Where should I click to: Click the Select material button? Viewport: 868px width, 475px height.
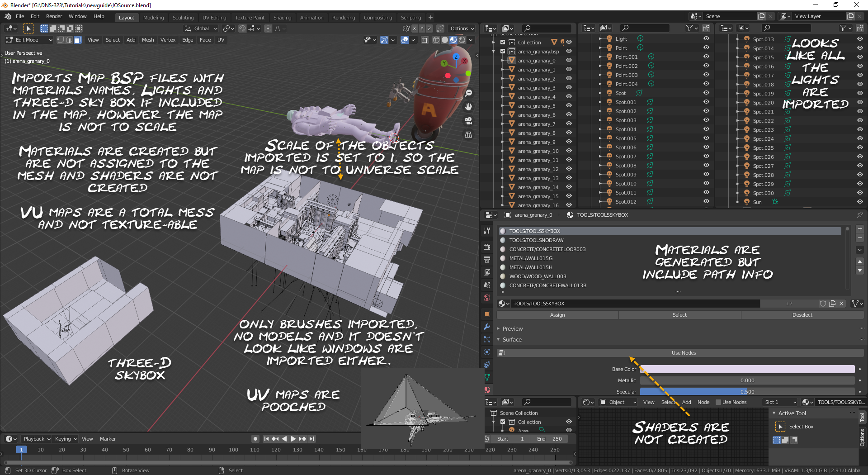click(679, 315)
